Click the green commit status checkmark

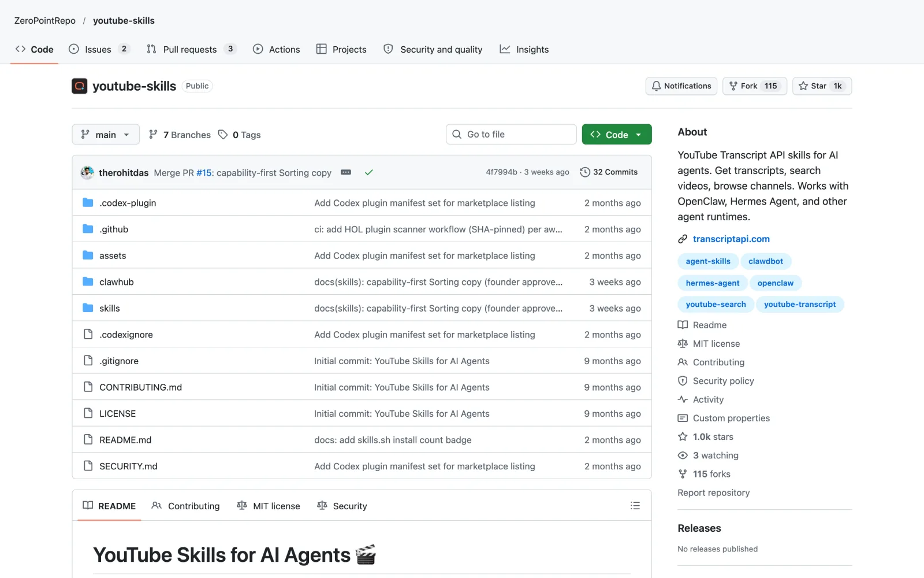tap(368, 172)
